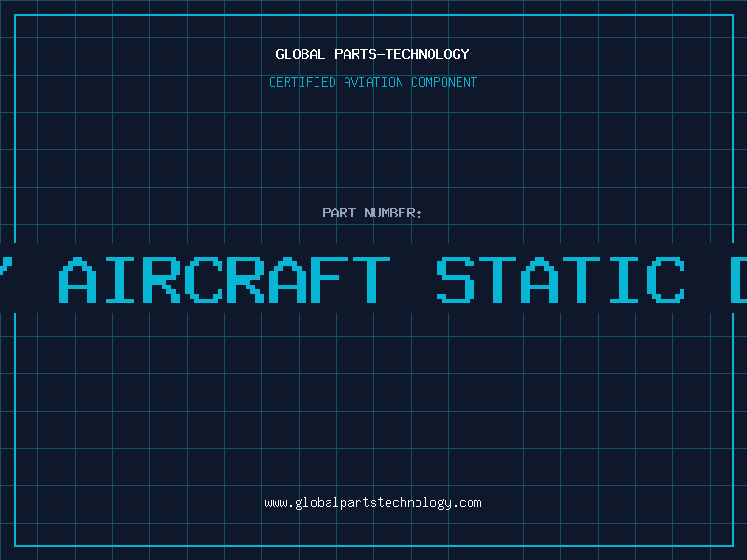Click the letter S of STATIC
747x560 pixels.
click(x=456, y=280)
